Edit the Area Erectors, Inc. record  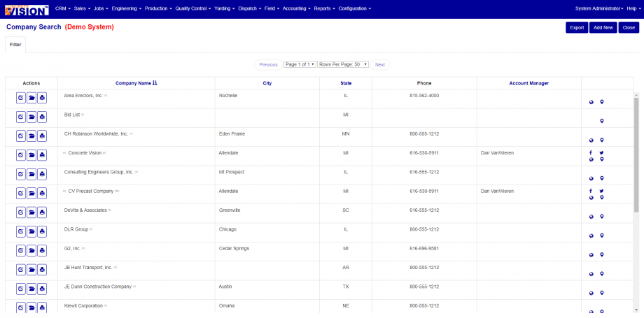click(x=21, y=98)
